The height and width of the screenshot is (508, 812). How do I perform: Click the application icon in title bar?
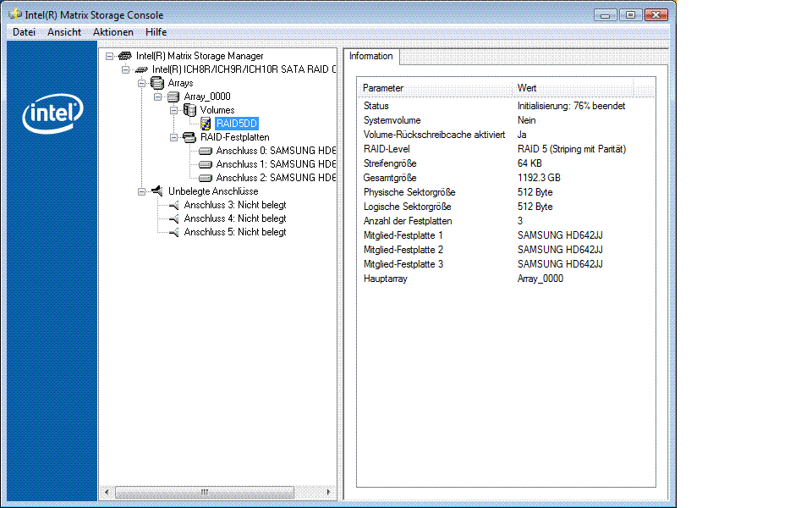[x=15, y=14]
